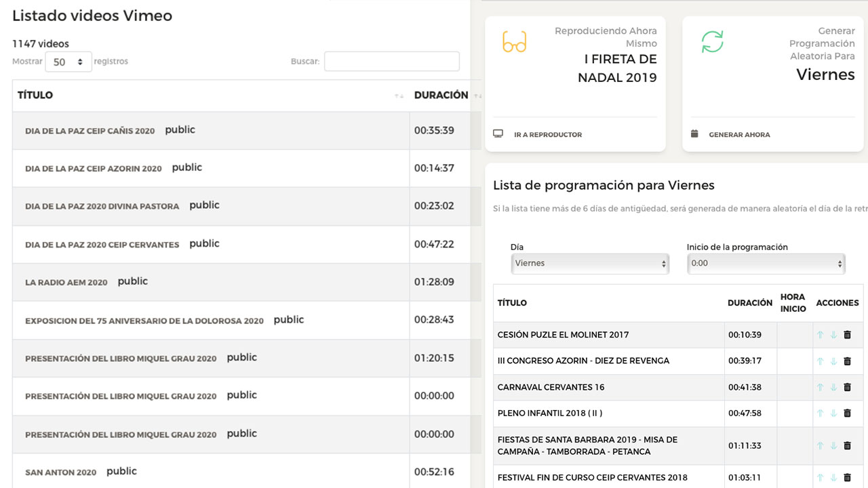Open the Día dropdown showing Viernes

click(x=590, y=264)
